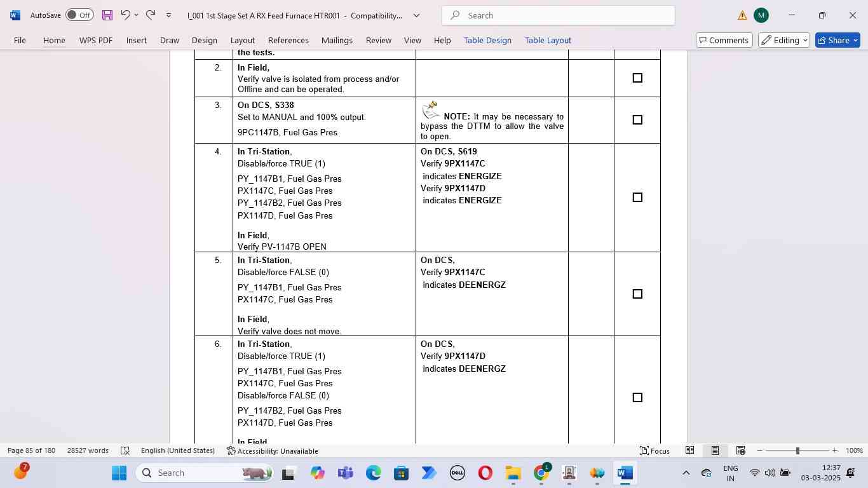
Task: Click the spelling proofing check icon
Action: pos(125,451)
